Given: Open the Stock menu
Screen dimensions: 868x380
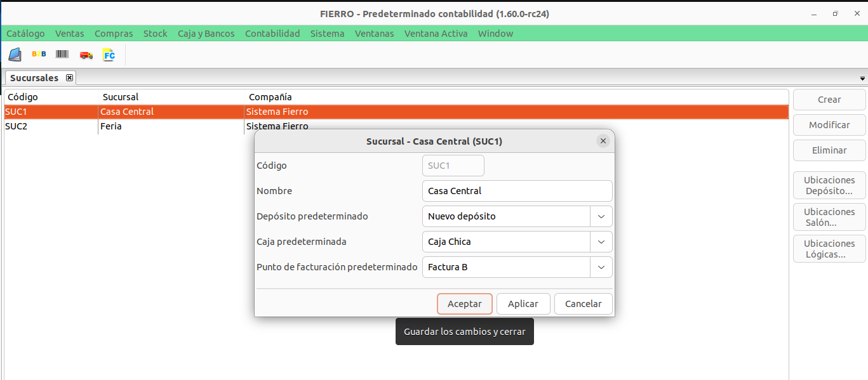Looking at the screenshot, I should (155, 34).
